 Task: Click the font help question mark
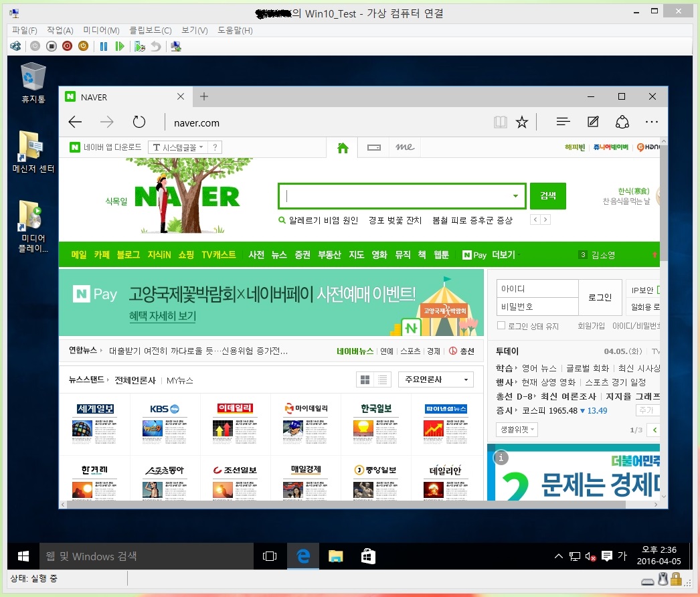[x=215, y=147]
